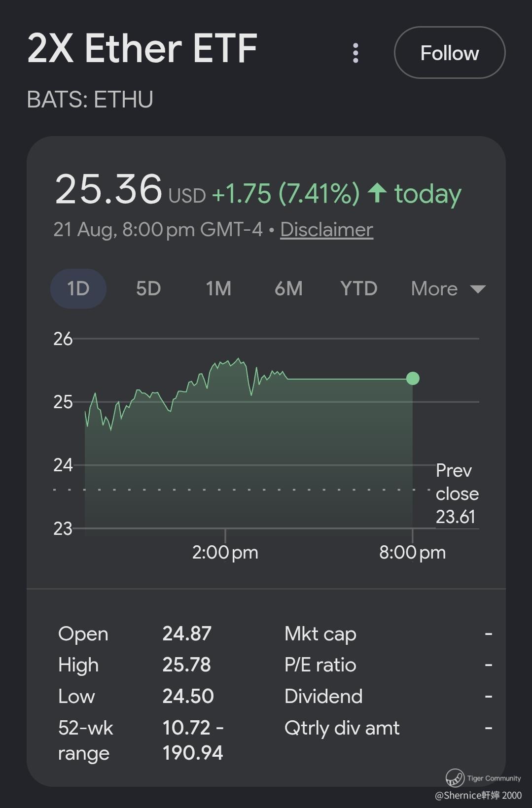This screenshot has width=532, height=808.
Task: Show the 6M chart range
Action: point(288,288)
